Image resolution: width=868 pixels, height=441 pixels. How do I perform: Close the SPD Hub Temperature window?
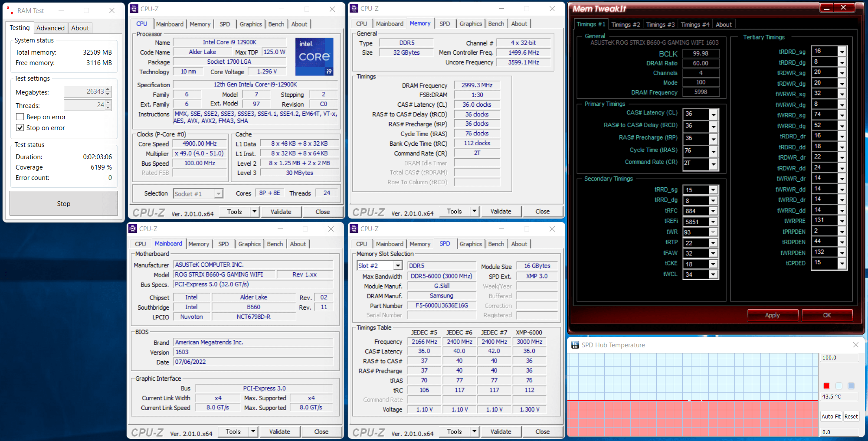pyautogui.click(x=855, y=345)
